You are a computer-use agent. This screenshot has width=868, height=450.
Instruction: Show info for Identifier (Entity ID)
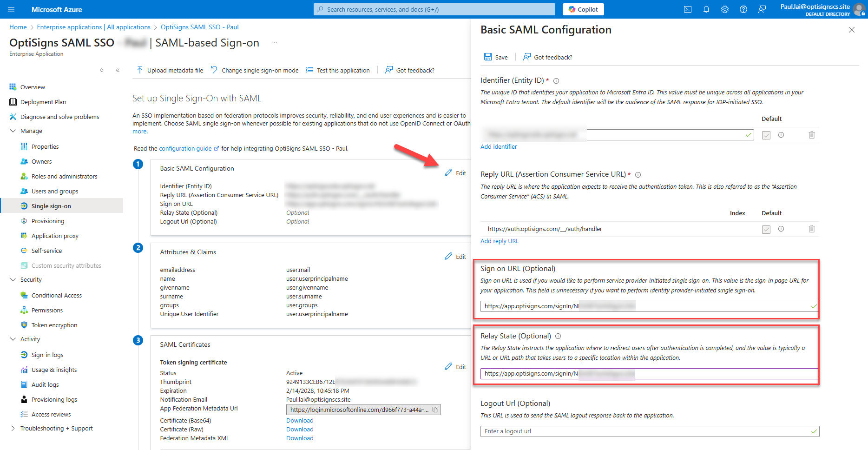[556, 81]
